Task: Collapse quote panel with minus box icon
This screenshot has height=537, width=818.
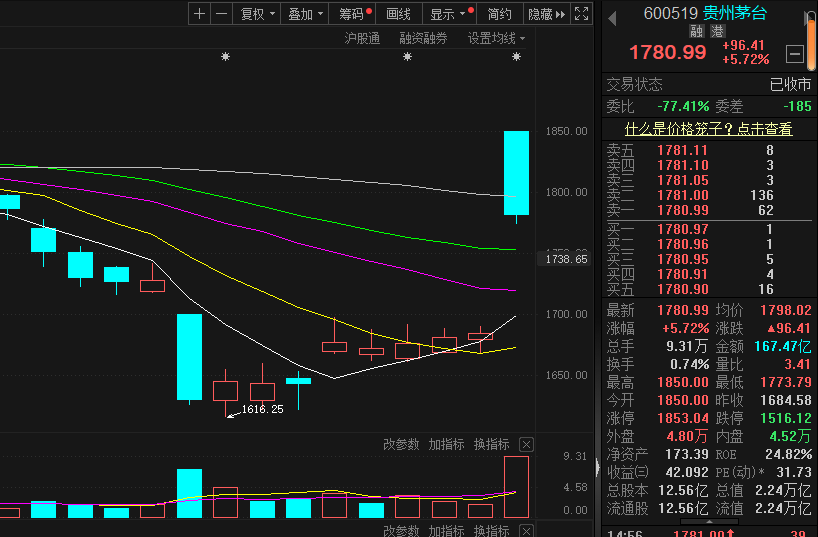Action: (x=795, y=53)
